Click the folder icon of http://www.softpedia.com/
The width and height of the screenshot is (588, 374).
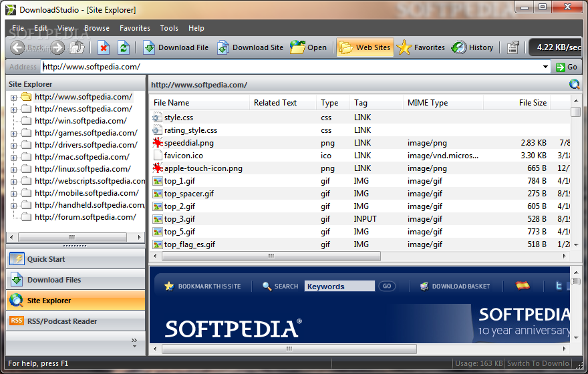(26, 97)
